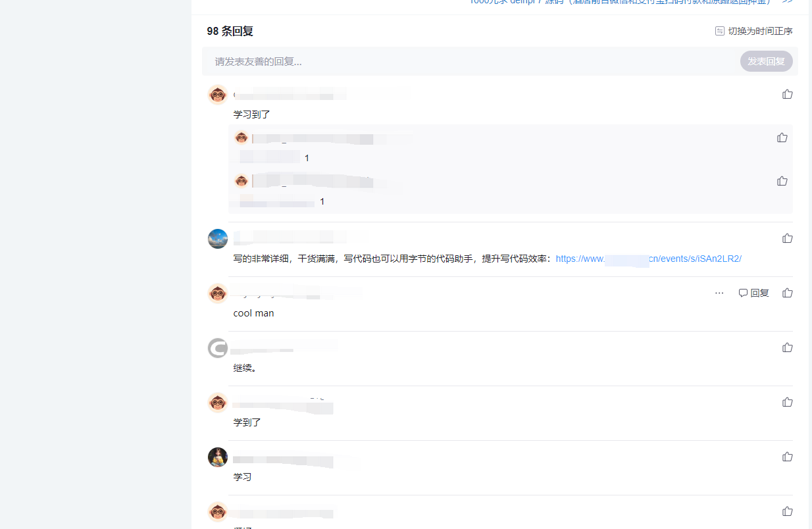Screen dimensions: 812x529
Task: Like the "cool man" comment
Action: 787,293
